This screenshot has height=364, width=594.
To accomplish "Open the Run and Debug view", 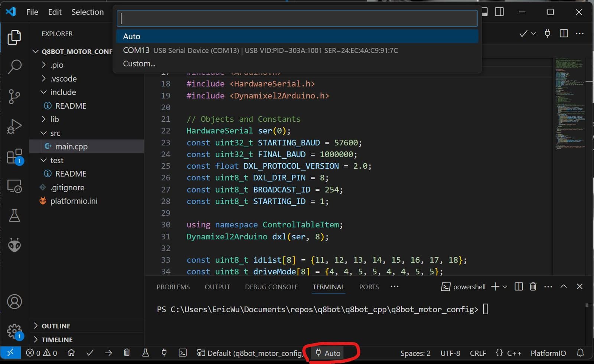I will tap(14, 127).
